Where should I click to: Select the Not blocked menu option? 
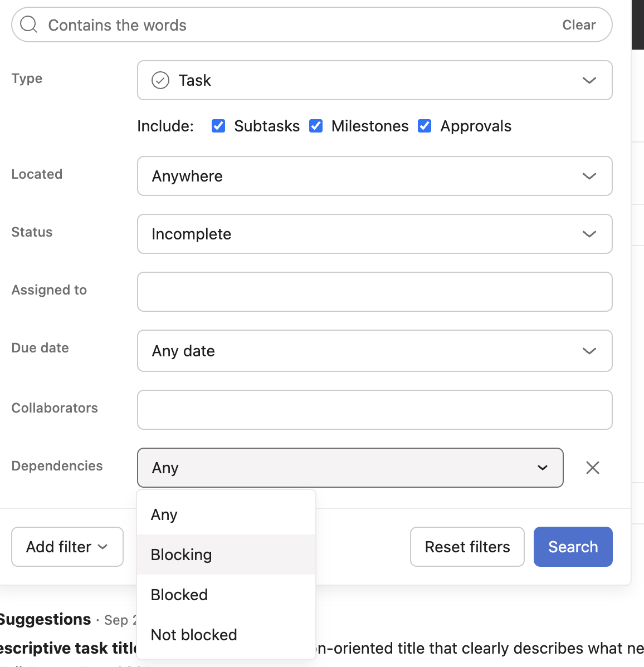(x=194, y=635)
